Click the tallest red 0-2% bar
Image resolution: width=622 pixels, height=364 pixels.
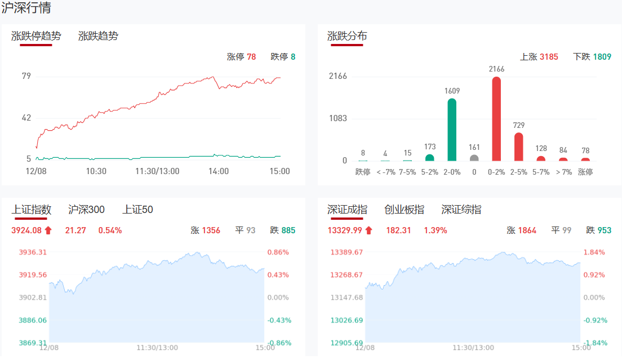(496, 119)
